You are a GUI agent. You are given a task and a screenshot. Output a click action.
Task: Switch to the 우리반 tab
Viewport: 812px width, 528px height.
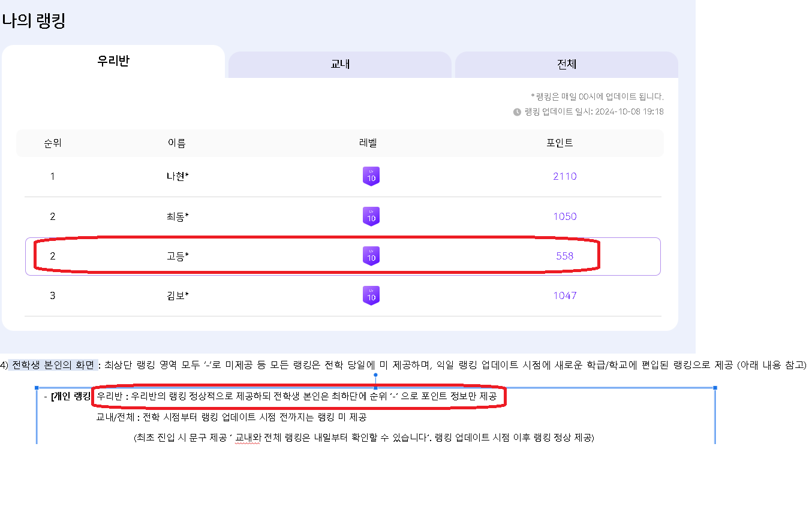pyautogui.click(x=113, y=61)
